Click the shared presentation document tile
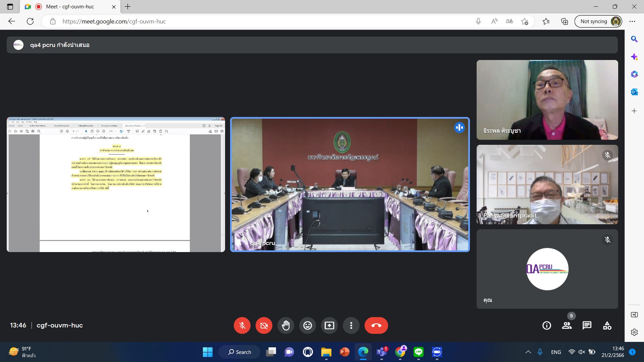 coord(116,184)
